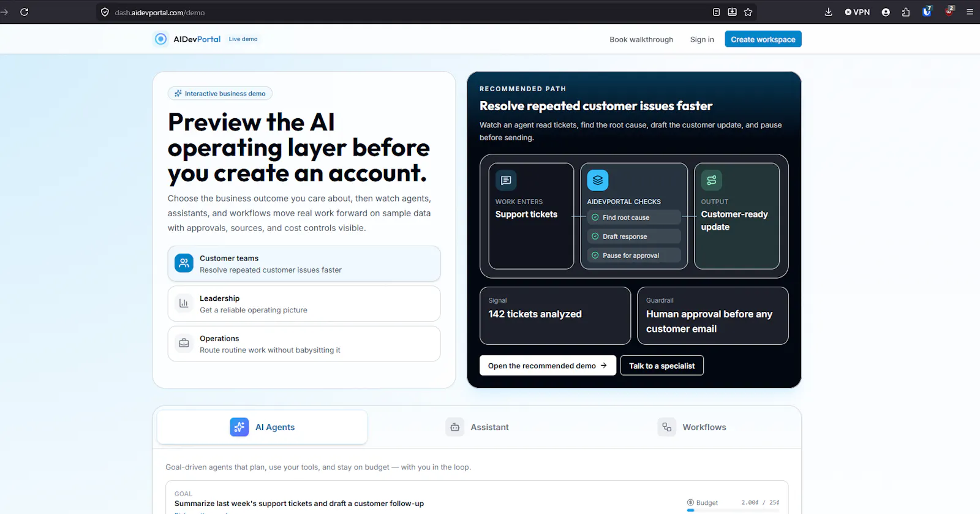Click the Assistant robot icon
Screen dimensions: 980x514
click(x=455, y=427)
